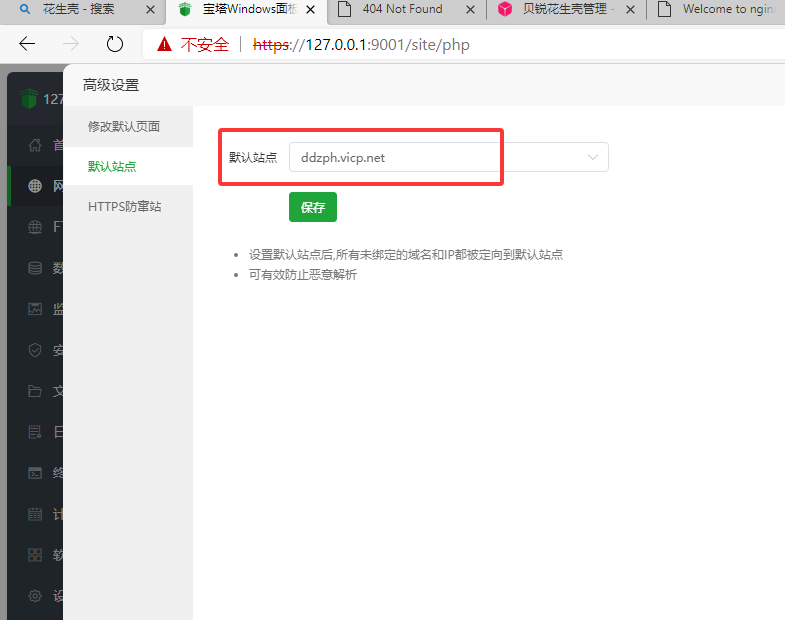Image resolution: width=785 pixels, height=620 pixels.
Task: Open the 修改默认页面 settings section
Action: tap(128, 126)
